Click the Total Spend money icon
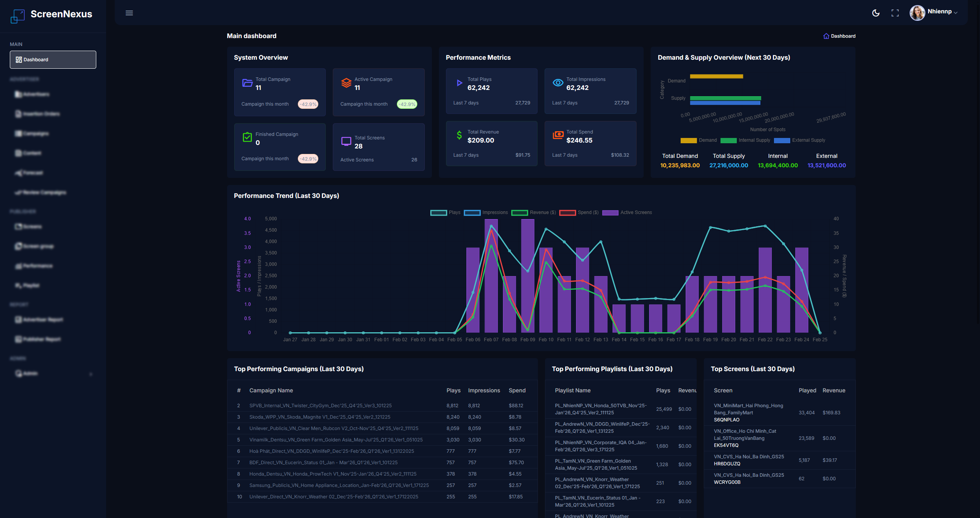Viewport: 980px width, 518px height. tap(558, 135)
